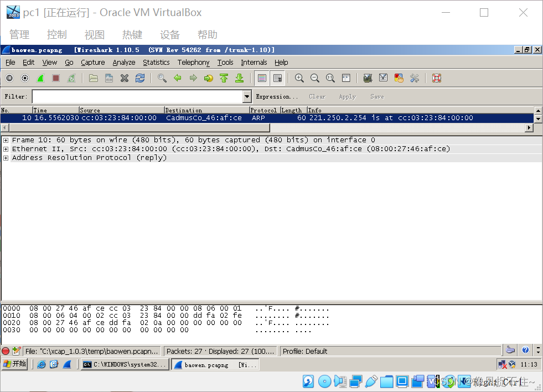Screen dimensions: 543x392
Task: Open help lifebuoy icon in toolbar
Action: [436, 78]
